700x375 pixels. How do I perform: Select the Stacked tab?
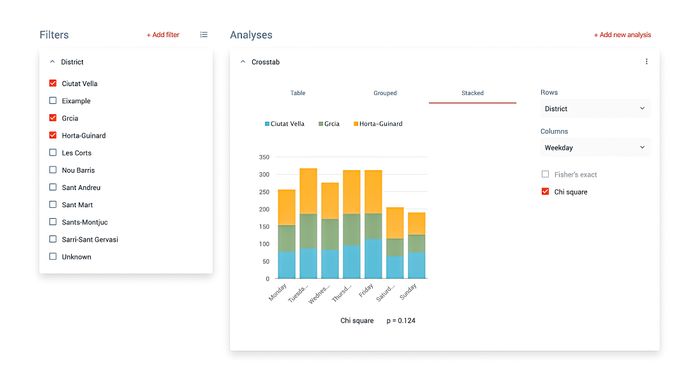472,93
